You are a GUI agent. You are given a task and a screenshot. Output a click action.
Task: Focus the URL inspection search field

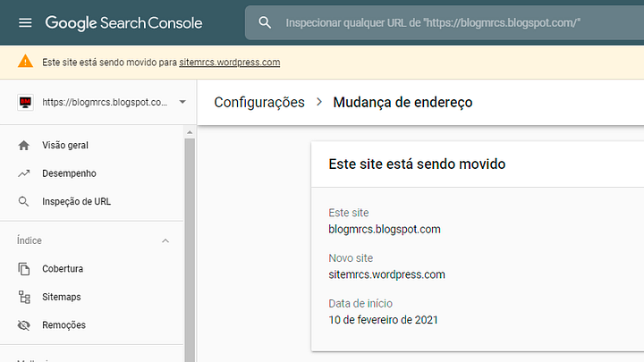(445, 22)
